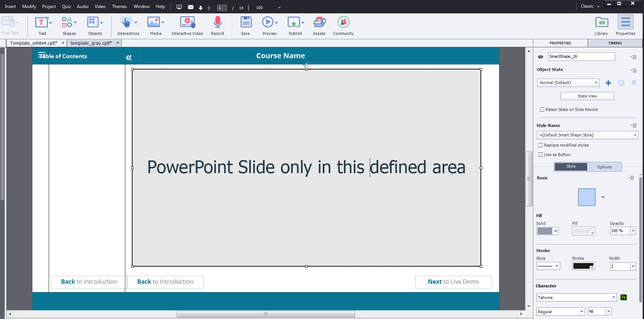Open the Insert menu
644x319 pixels.
click(10, 7)
